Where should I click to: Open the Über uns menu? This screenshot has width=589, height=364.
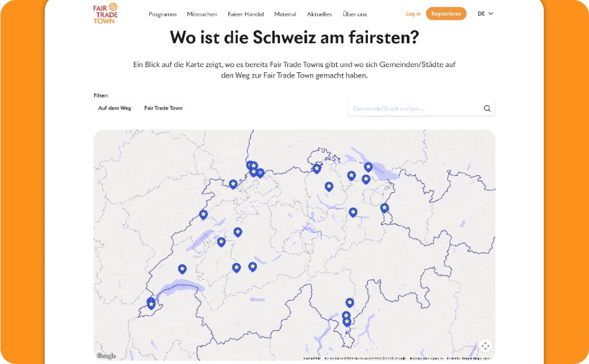point(355,14)
